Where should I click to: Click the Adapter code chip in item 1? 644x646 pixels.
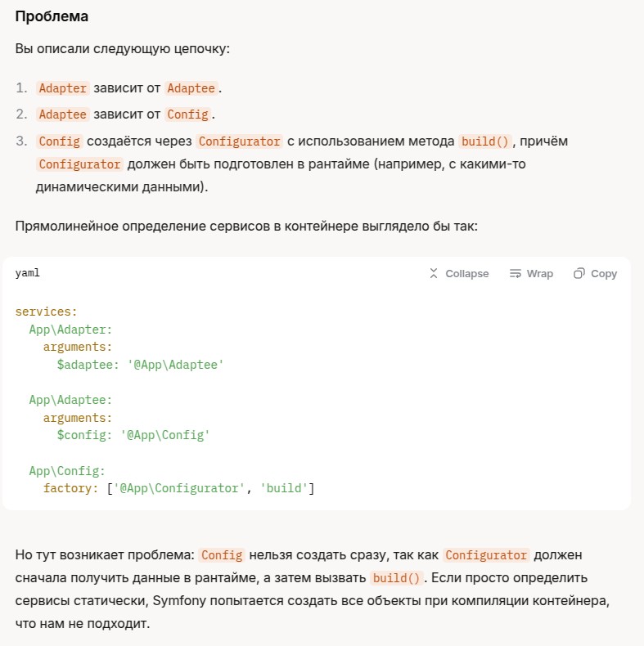62,88
